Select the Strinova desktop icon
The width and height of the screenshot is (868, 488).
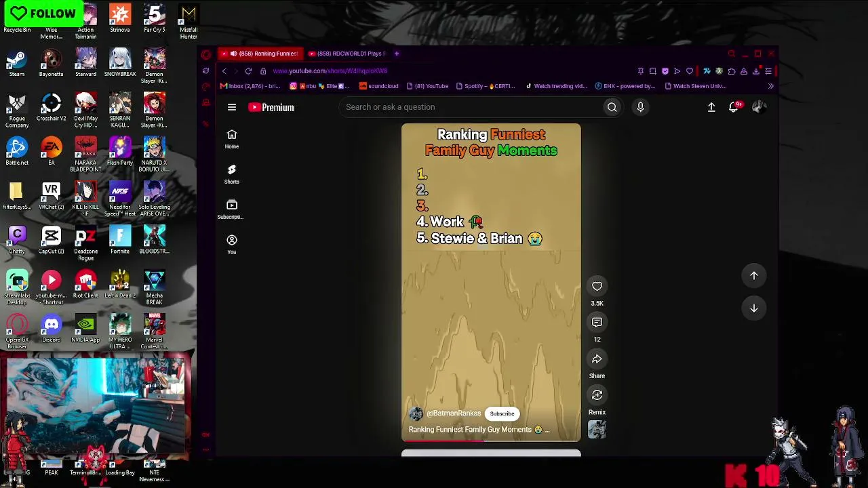pos(120,19)
